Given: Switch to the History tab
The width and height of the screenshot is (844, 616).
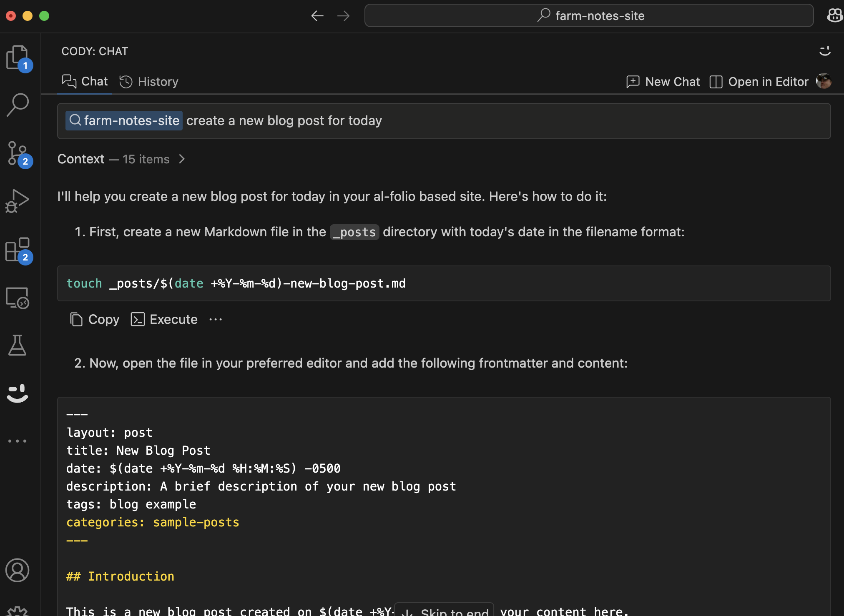Looking at the screenshot, I should tap(149, 82).
